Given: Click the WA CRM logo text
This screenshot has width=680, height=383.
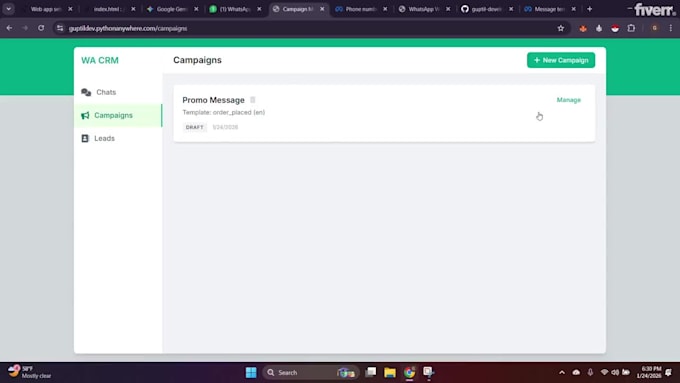Looking at the screenshot, I should 100,60.
